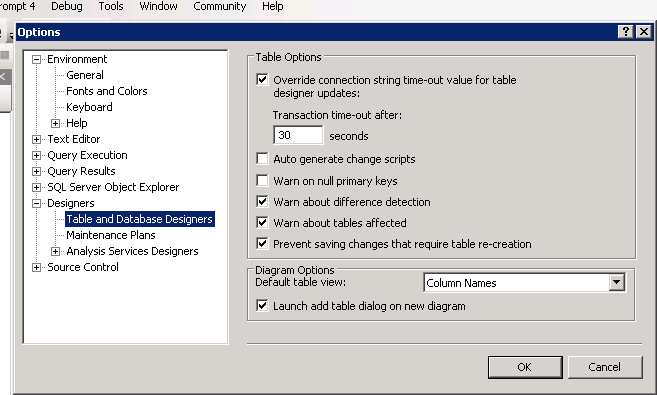The height and width of the screenshot is (395, 657).
Task: Expand the Source Control node
Action: point(36,267)
